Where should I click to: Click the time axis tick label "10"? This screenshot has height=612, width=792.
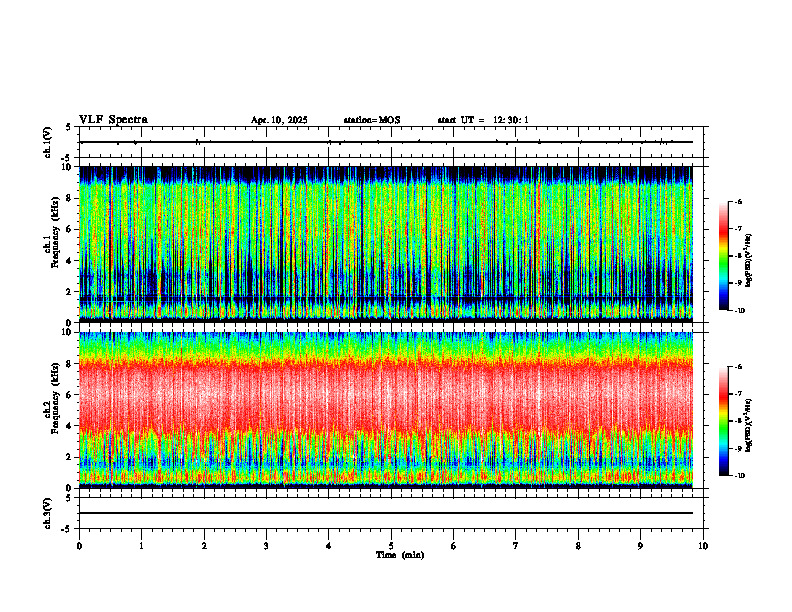coord(703,546)
